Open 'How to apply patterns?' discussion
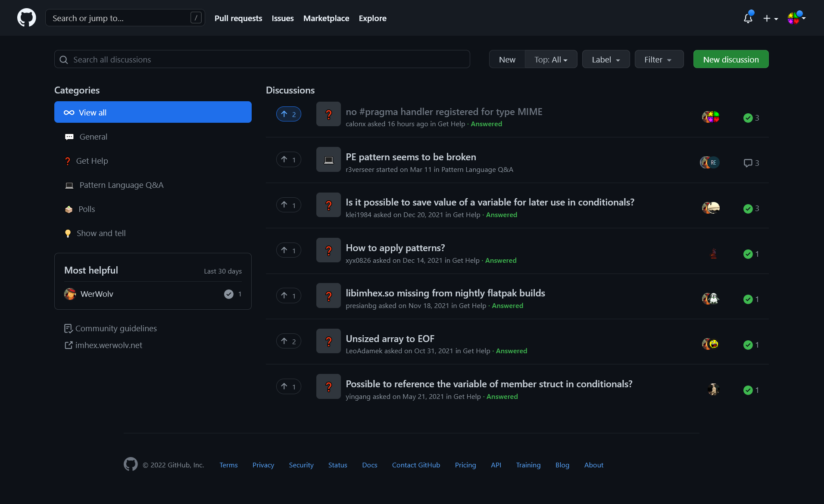Viewport: 824px width, 504px height. tap(395, 248)
